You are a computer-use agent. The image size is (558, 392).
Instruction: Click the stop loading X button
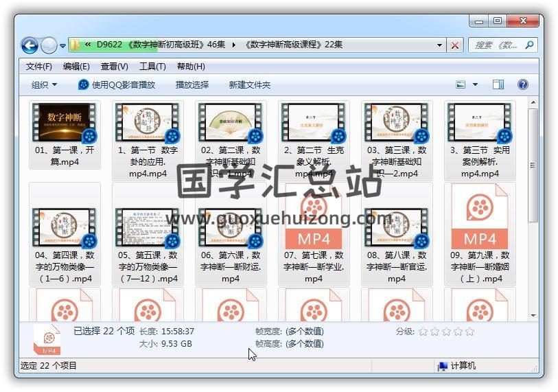point(455,45)
